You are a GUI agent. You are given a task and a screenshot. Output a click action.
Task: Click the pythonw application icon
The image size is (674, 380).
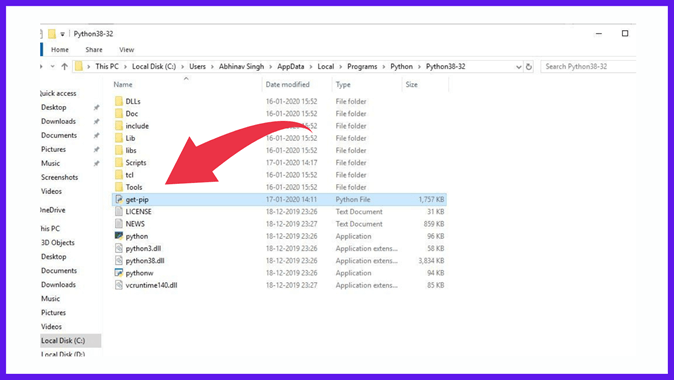(119, 273)
